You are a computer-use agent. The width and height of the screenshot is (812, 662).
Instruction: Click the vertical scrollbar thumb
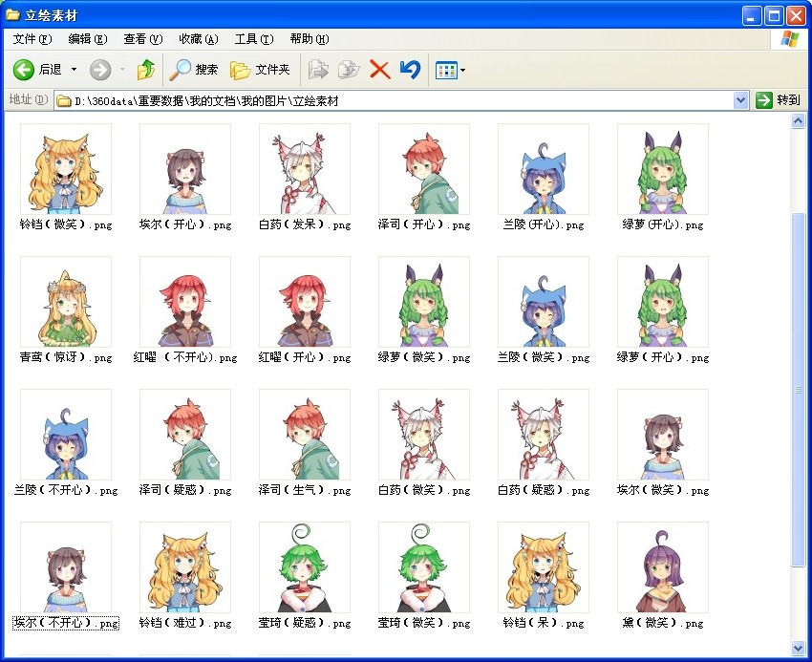798,390
